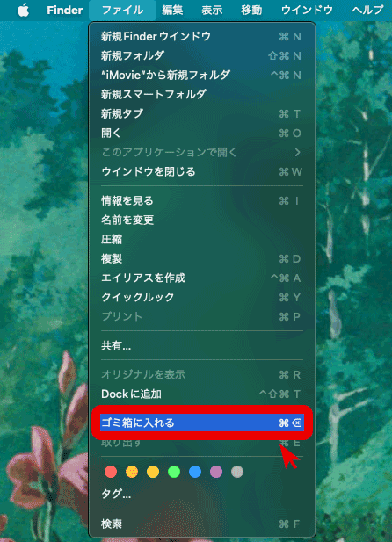Image resolution: width=392 pixels, height=542 pixels.
Task: Select 共有... menu entry
Action: tap(202, 345)
